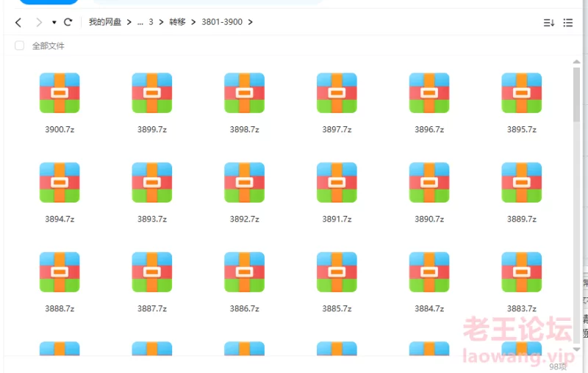Viewport: 588px width, 373px height.
Task: Select the 3890.7z archive icon
Action: (429, 182)
